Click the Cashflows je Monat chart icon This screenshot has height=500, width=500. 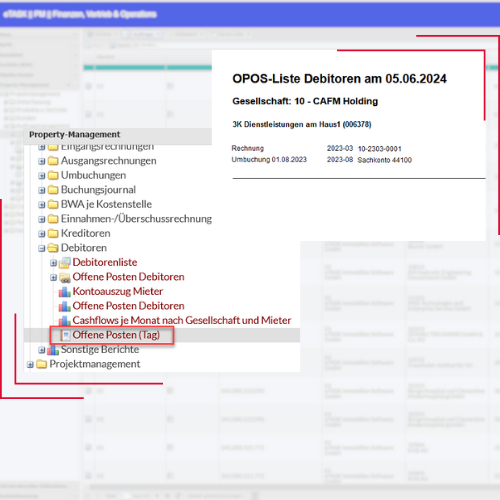coord(65,321)
